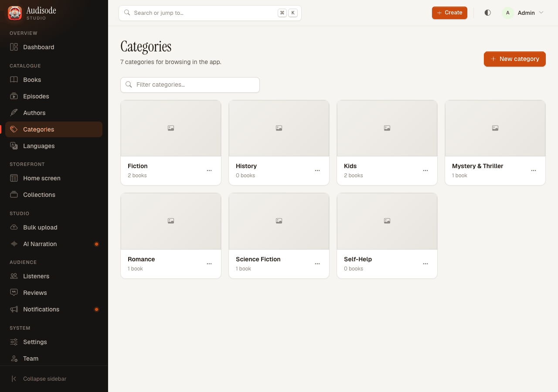Click the "1 book" count under Romance
The image size is (558, 392).
(136, 269)
